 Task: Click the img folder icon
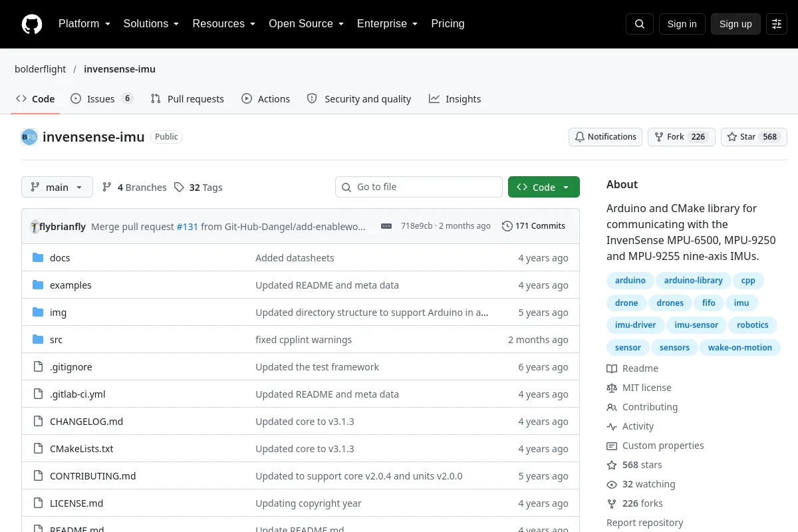tap(38, 313)
